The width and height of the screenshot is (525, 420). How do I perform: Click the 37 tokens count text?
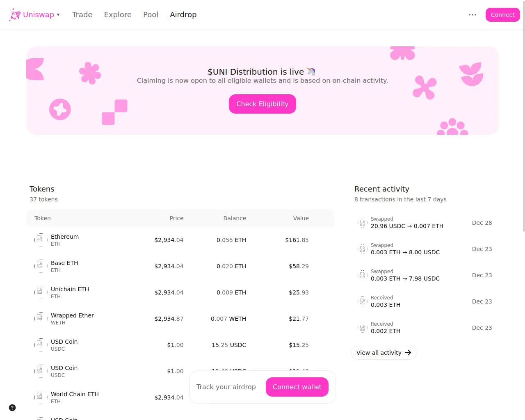click(x=43, y=199)
